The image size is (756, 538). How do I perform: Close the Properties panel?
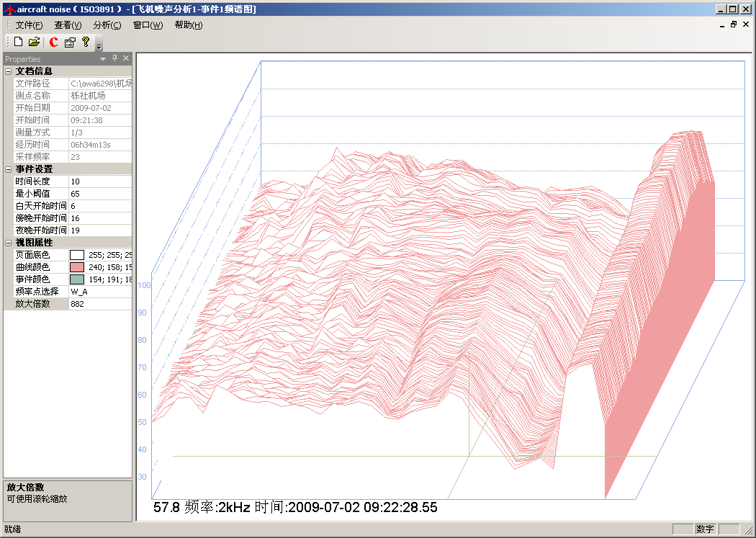coord(126,58)
